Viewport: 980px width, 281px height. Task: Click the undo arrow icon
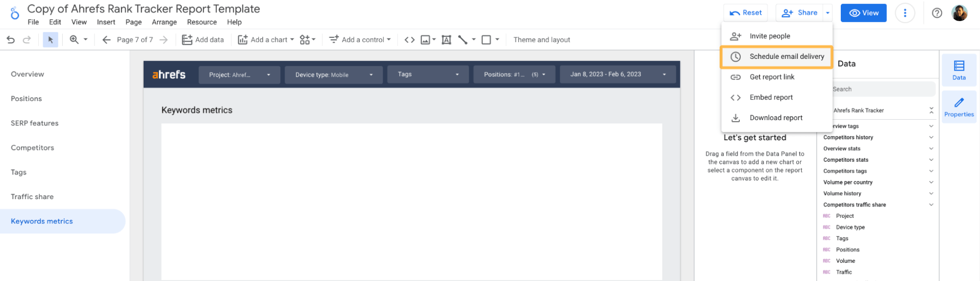11,40
